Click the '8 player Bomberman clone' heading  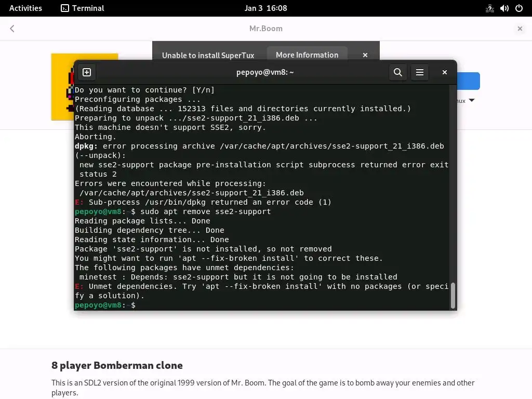[117, 365]
